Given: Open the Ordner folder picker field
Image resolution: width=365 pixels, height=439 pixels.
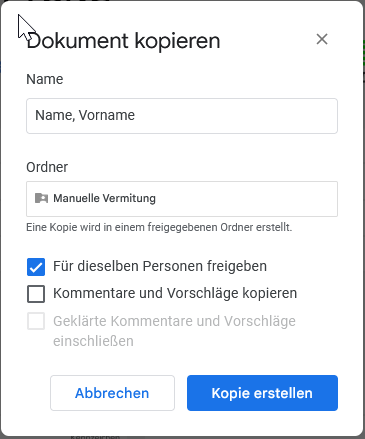Looking at the screenshot, I should pyautogui.click(x=182, y=199).
